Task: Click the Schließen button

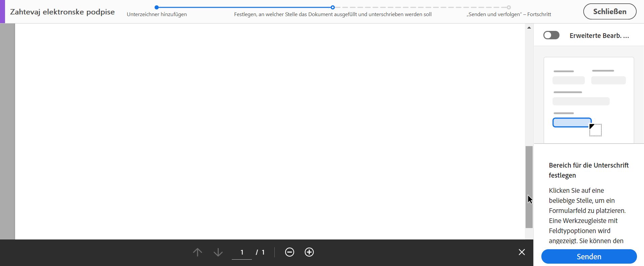Action: [x=610, y=11]
